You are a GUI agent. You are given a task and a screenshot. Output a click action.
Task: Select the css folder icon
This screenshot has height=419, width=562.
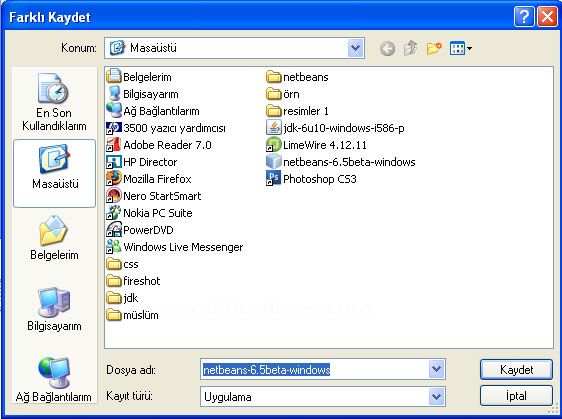[114, 264]
